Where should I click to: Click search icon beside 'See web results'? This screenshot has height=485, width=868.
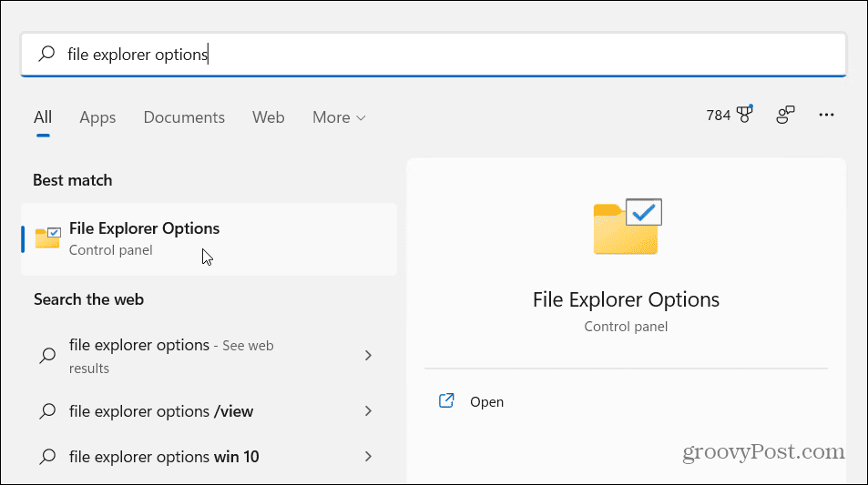pos(47,355)
